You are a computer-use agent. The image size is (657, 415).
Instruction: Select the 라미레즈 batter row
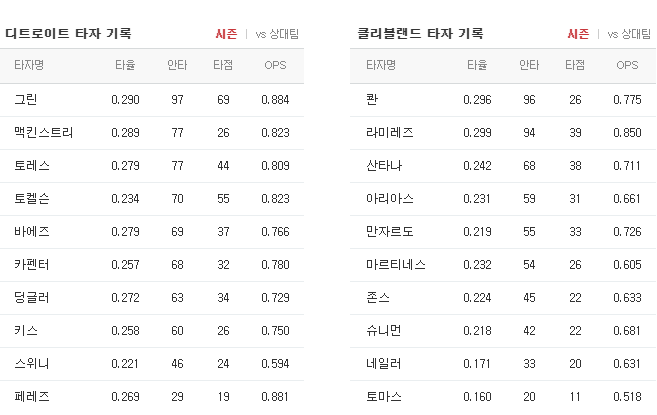pos(503,133)
